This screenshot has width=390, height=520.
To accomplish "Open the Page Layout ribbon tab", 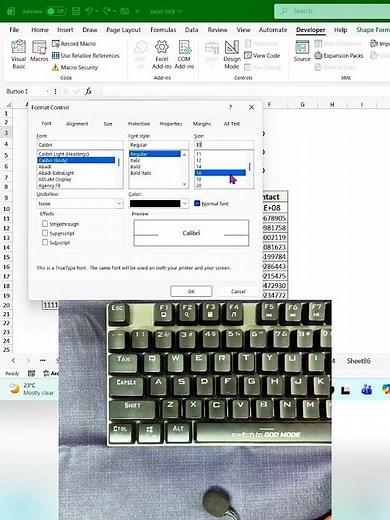I will coord(123,30).
